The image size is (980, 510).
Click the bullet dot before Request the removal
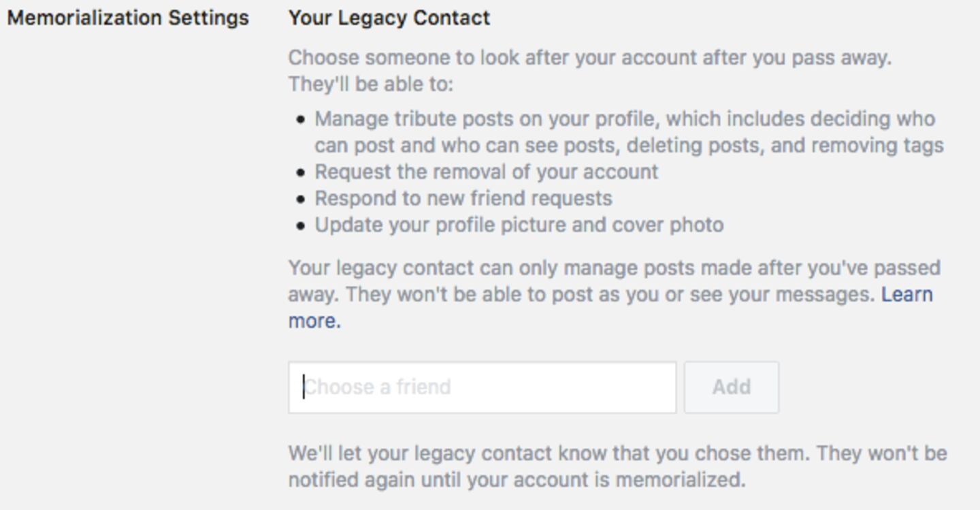301,172
